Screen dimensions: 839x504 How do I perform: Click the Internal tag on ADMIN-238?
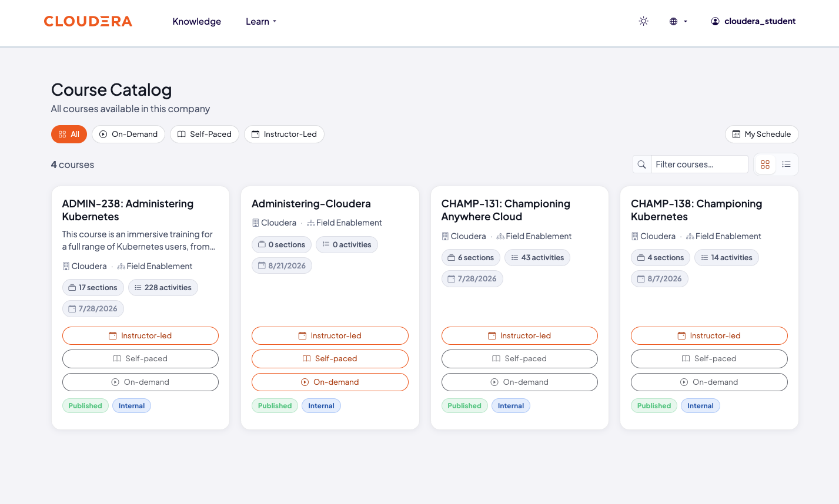(132, 405)
